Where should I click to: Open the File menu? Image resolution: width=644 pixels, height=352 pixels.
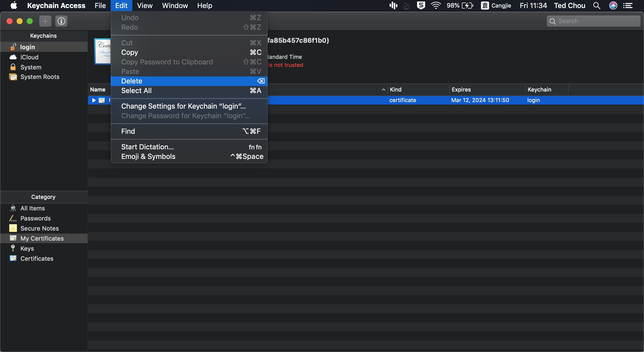tap(100, 6)
